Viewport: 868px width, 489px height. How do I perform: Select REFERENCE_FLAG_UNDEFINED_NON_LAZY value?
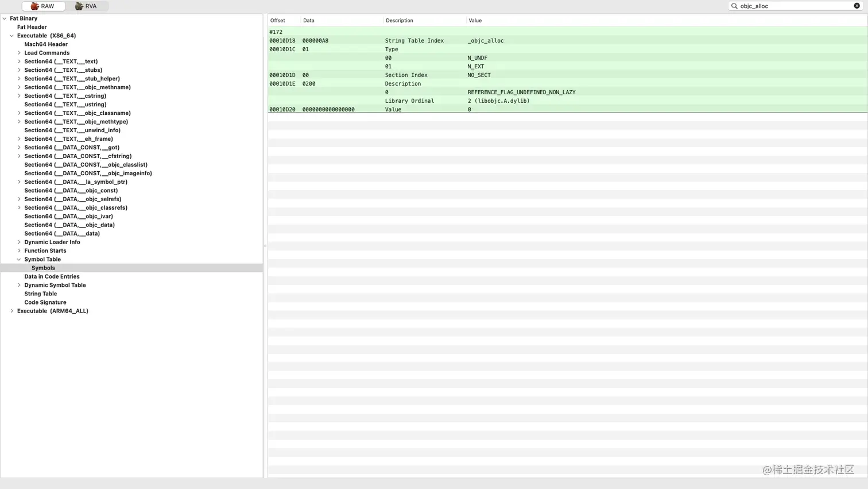click(521, 93)
